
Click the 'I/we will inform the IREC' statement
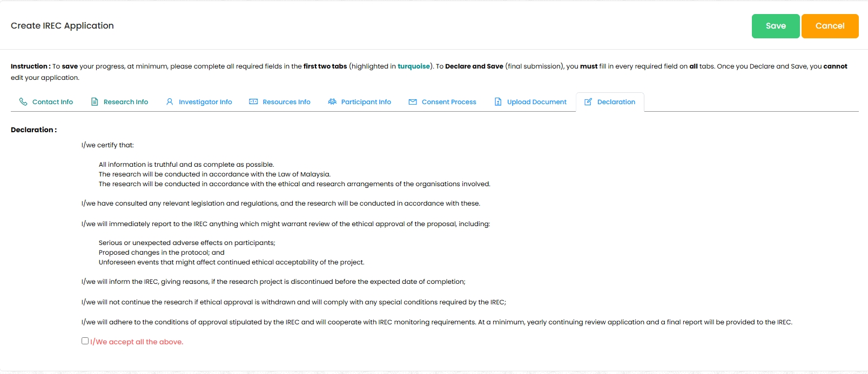point(273,281)
